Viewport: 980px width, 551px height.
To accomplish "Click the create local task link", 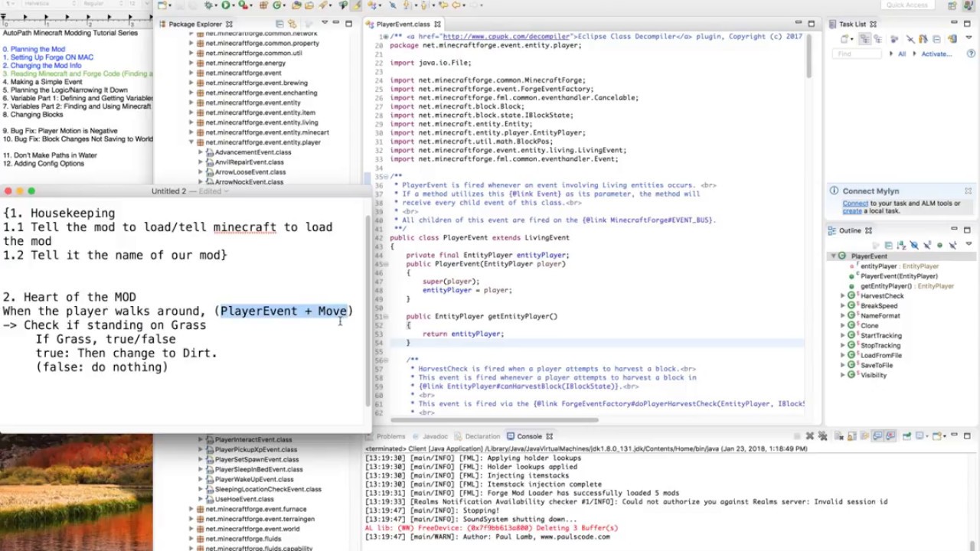I will coord(852,211).
